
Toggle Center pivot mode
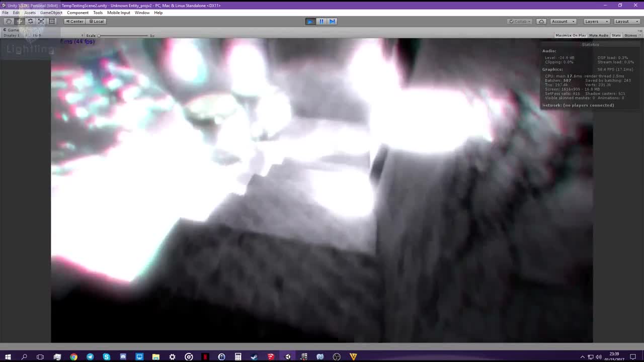pos(74,21)
